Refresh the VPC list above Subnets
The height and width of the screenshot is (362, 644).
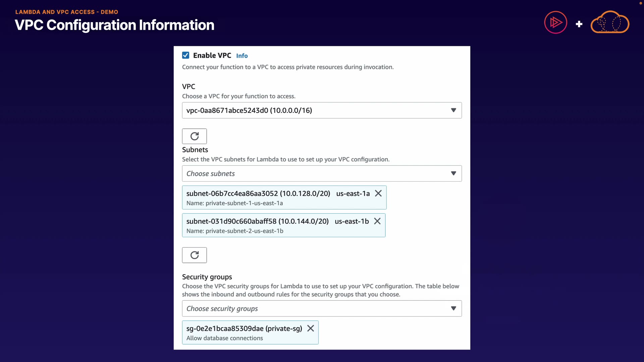coord(194,136)
